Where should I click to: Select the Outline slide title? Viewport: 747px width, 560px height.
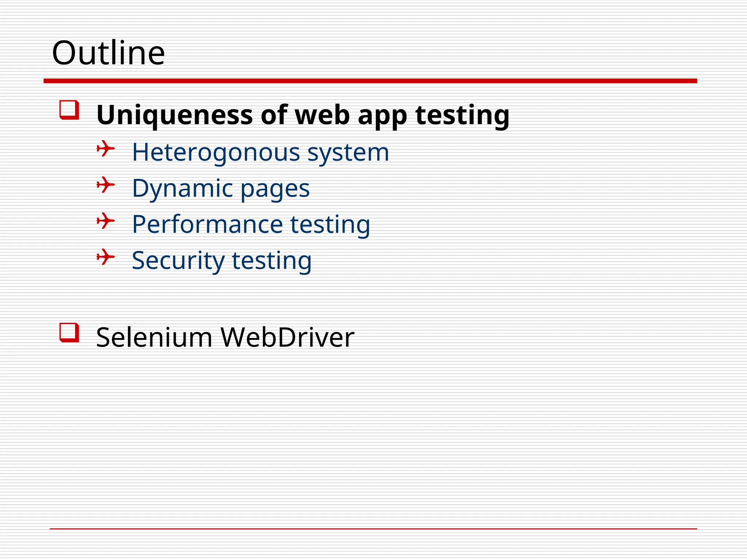[x=109, y=53]
